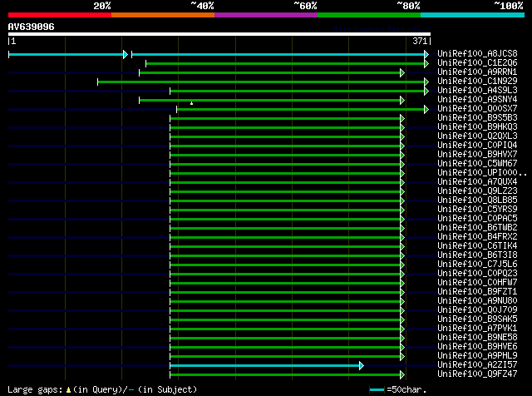Click the cyan 50char scale bar in legend
This screenshot has width=532, height=396.
tap(377, 389)
